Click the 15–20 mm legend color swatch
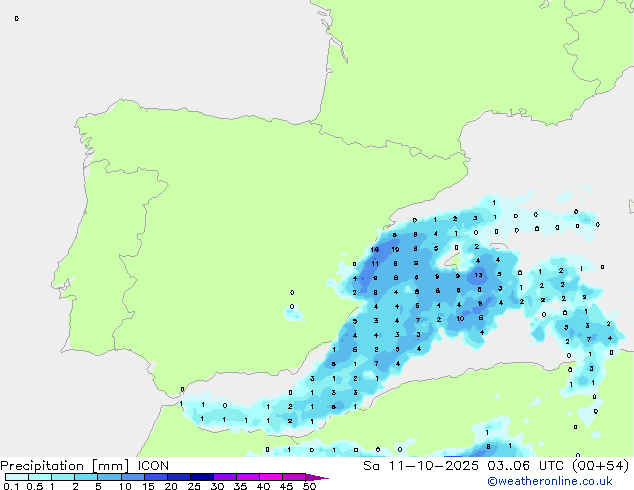634x490 pixels. click(156, 477)
